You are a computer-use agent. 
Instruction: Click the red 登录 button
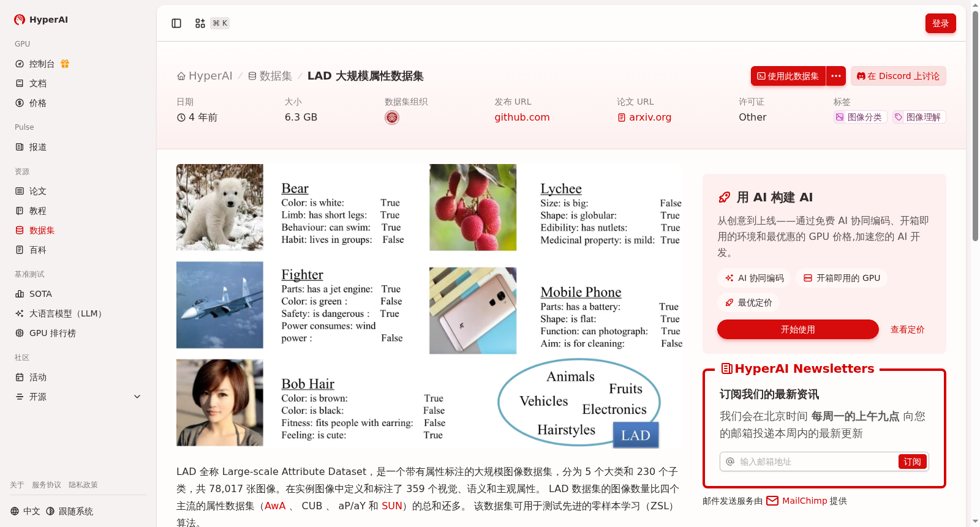941,23
